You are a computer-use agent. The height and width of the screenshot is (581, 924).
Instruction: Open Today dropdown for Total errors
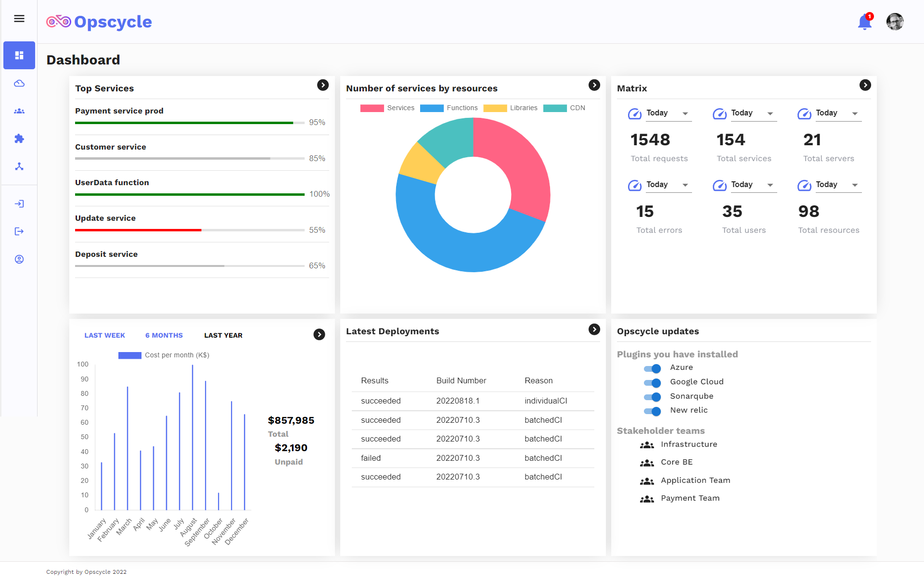[x=669, y=185]
